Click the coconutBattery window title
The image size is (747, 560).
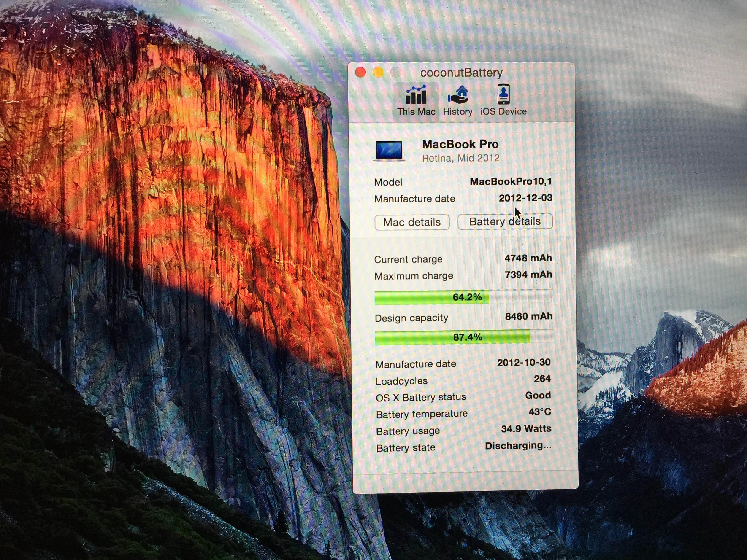[x=461, y=73]
